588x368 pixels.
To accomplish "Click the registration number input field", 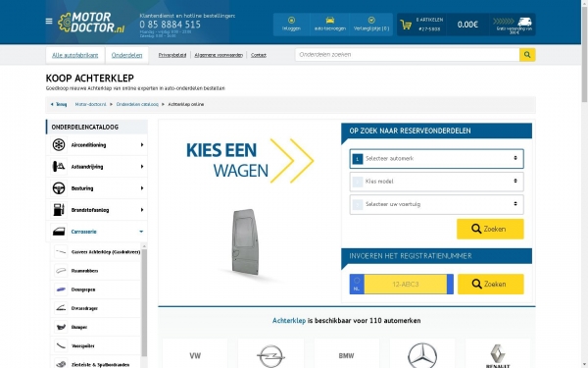I will coord(406,285).
